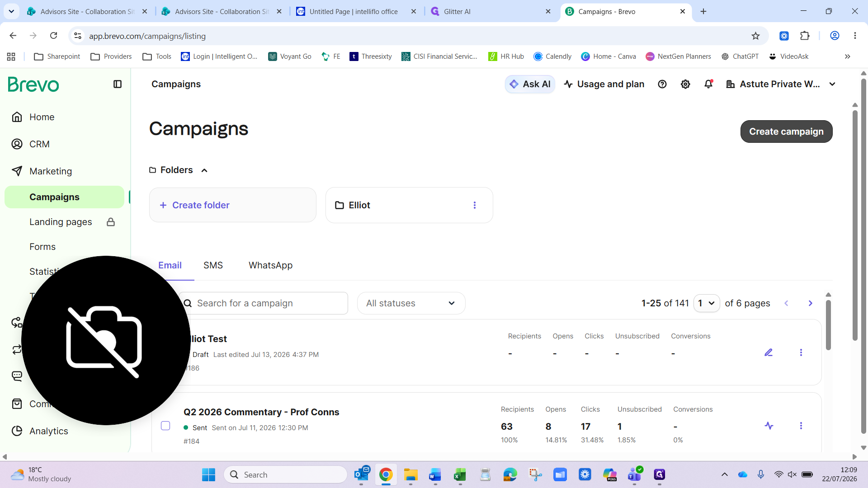868x488 pixels.
Task: Open Forms in the sidebar
Action: click(42, 247)
